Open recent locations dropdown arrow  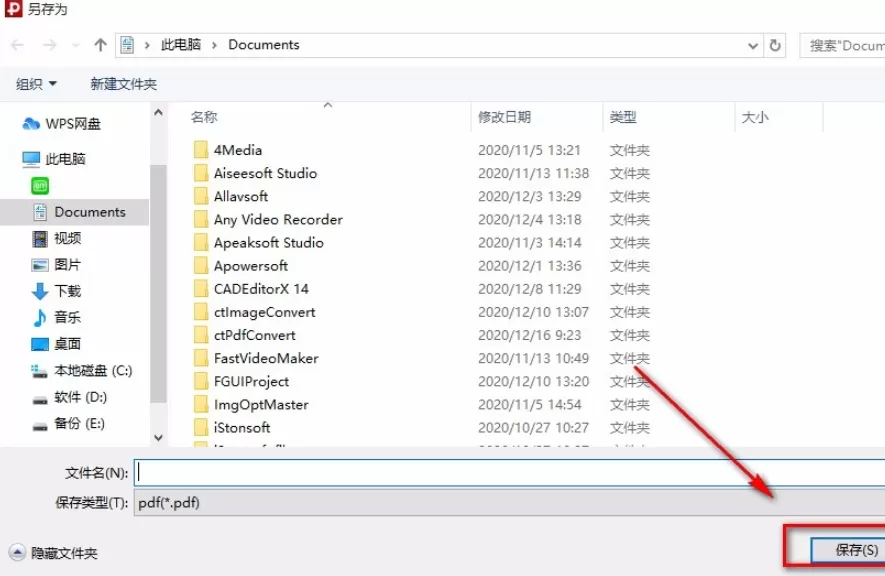coord(76,45)
